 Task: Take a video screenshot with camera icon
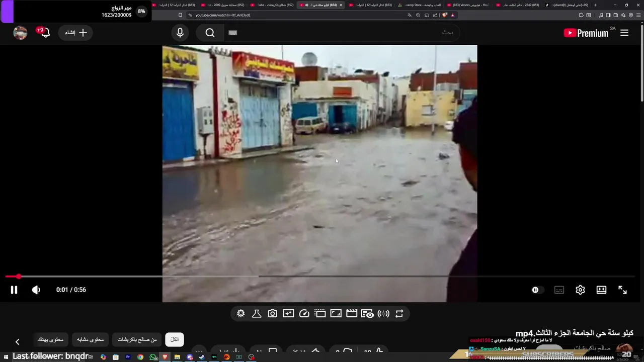coord(272,314)
